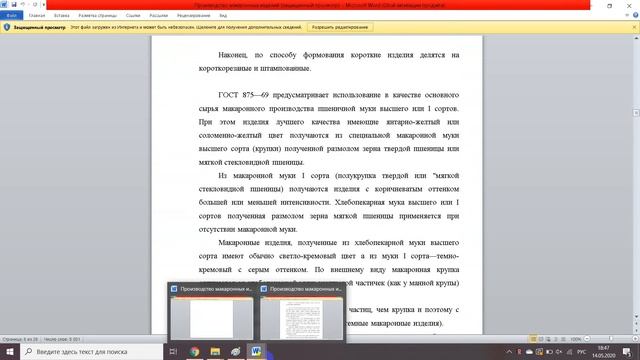Open the Вид ribbon tab
Image resolution: width=640 pixels, height=360 pixels.
[x=223, y=16]
